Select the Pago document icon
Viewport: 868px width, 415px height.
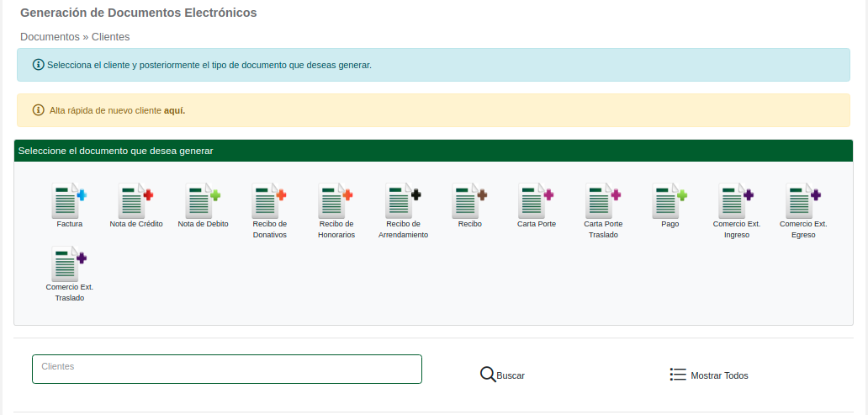click(x=670, y=201)
